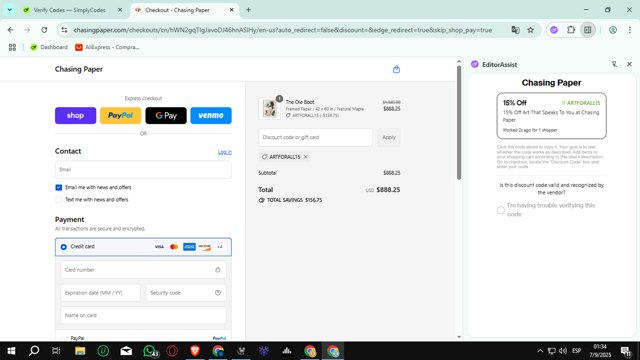Unpin the EditorAssist side panel

(614, 64)
